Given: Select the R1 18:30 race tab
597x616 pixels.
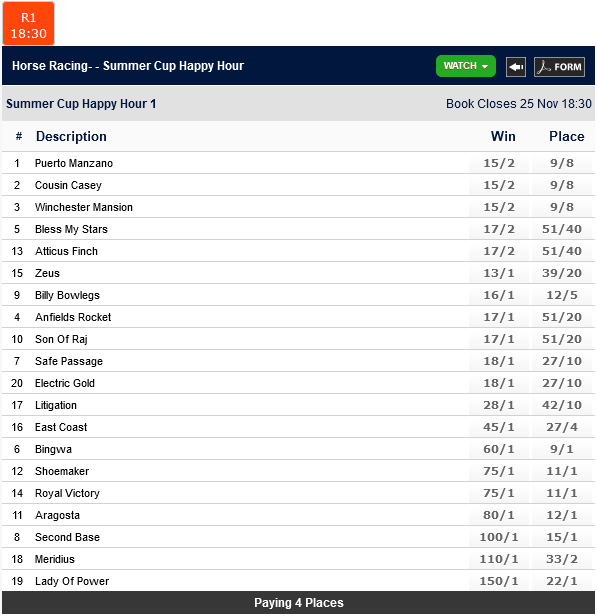Looking at the screenshot, I should pyautogui.click(x=28, y=24).
